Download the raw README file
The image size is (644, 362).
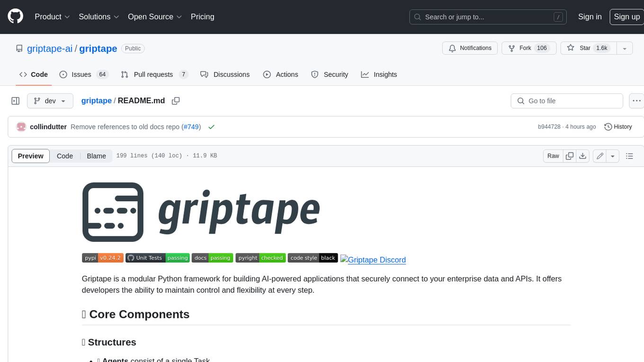[583, 156]
